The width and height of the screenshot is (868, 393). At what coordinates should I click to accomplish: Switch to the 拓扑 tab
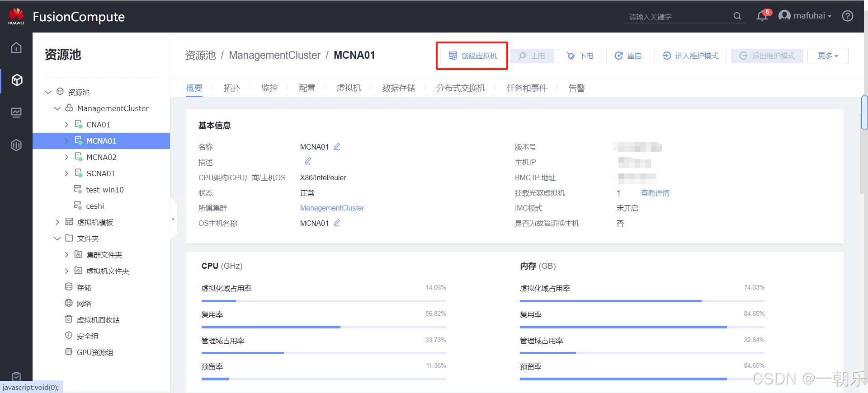coord(232,88)
